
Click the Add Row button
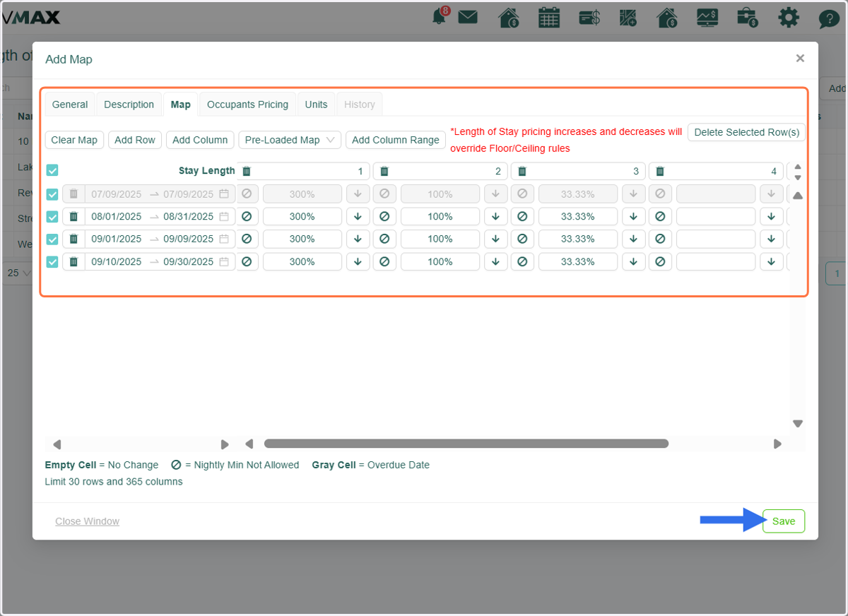134,140
